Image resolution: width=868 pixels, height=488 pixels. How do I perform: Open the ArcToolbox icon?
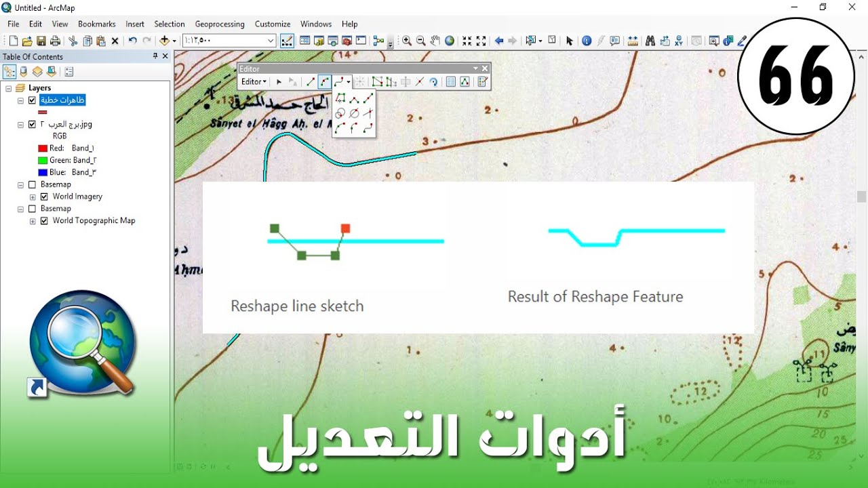coord(347,41)
